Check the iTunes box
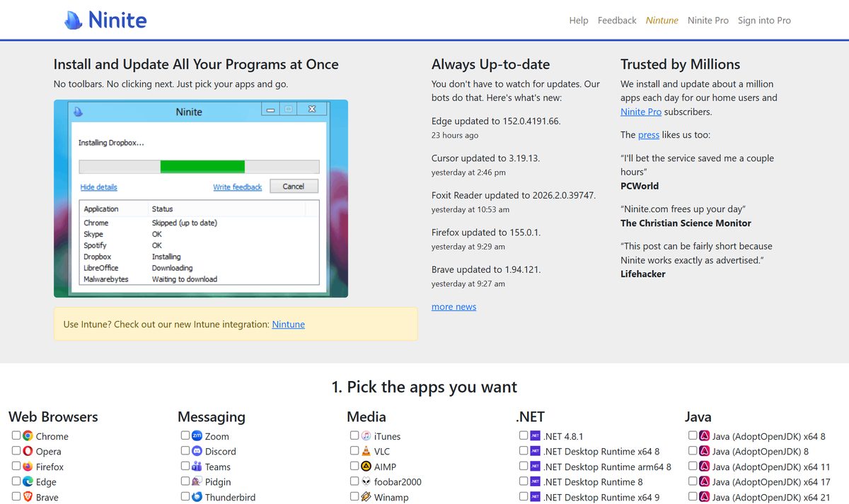The width and height of the screenshot is (849, 504). (x=354, y=435)
